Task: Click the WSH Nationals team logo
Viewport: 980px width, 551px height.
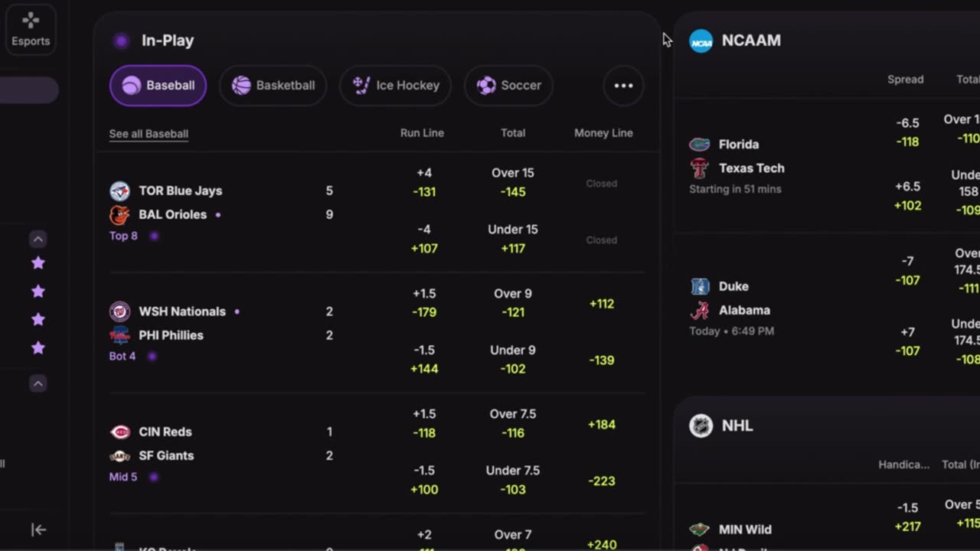Action: coord(119,311)
